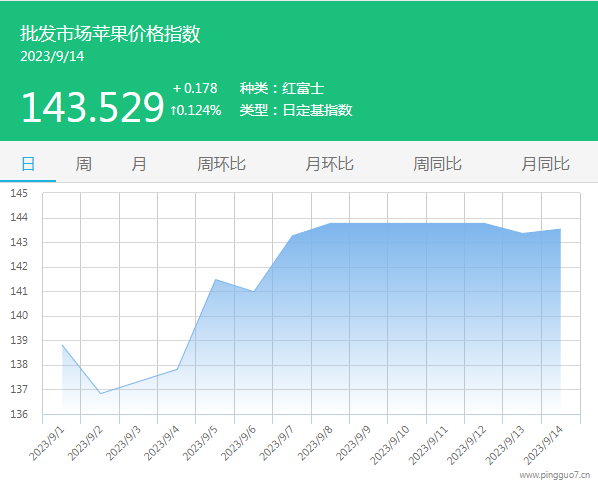Click the 2023/9/2 low point on chart
598x487 pixels.
coord(100,393)
